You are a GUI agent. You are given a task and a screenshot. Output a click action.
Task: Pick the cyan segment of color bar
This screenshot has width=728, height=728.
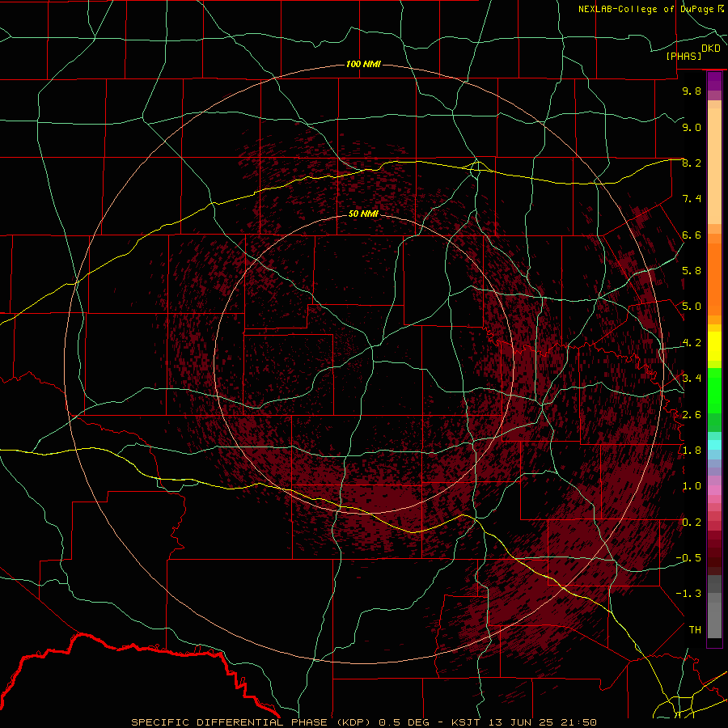[714, 445]
